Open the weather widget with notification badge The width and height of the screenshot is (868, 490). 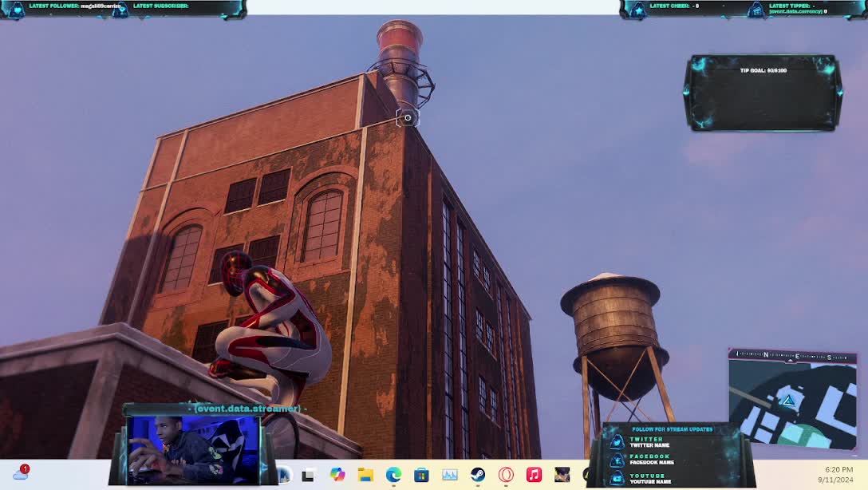click(21, 472)
